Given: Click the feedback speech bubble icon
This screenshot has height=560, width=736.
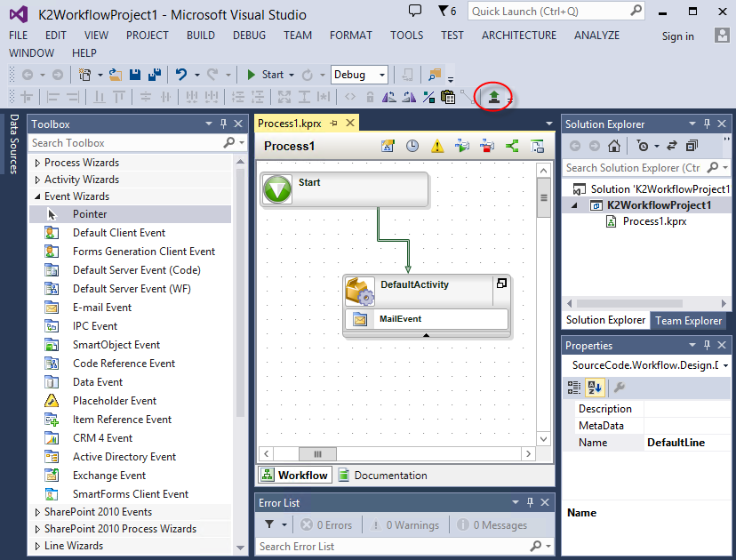Looking at the screenshot, I should (x=415, y=11).
